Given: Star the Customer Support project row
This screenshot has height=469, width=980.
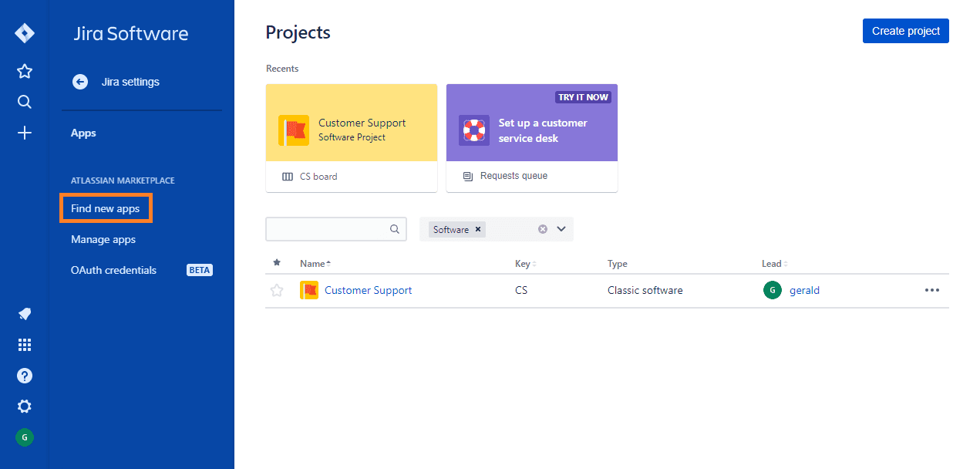Looking at the screenshot, I should click(x=277, y=291).
